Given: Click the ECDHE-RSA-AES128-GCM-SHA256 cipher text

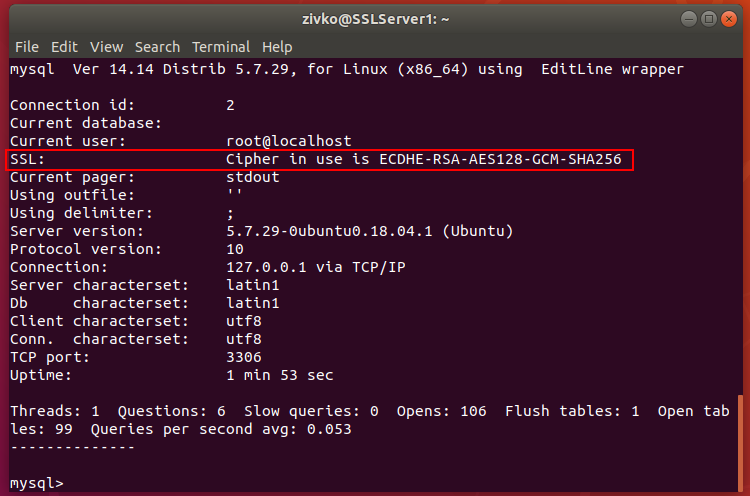Looking at the screenshot, I should [x=505, y=160].
